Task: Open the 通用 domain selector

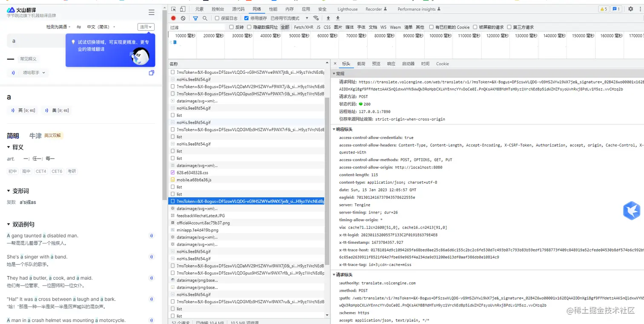Action: tap(146, 27)
